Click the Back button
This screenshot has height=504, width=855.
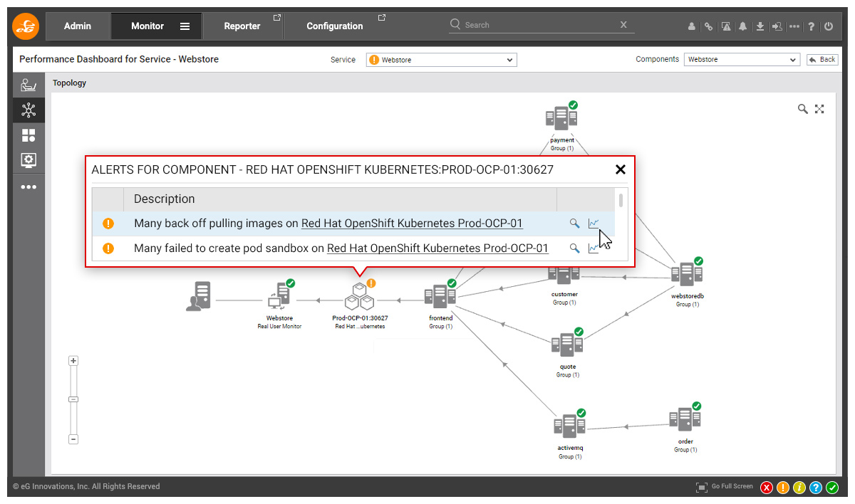point(822,60)
